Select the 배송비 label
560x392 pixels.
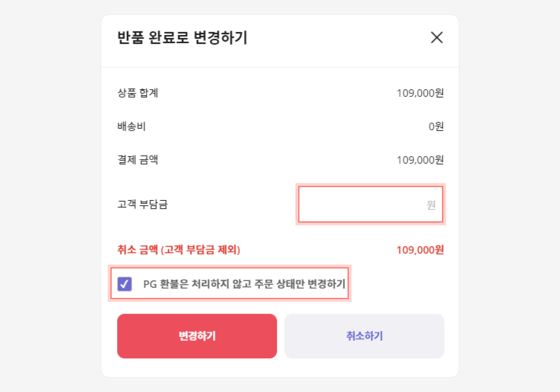pos(131,126)
